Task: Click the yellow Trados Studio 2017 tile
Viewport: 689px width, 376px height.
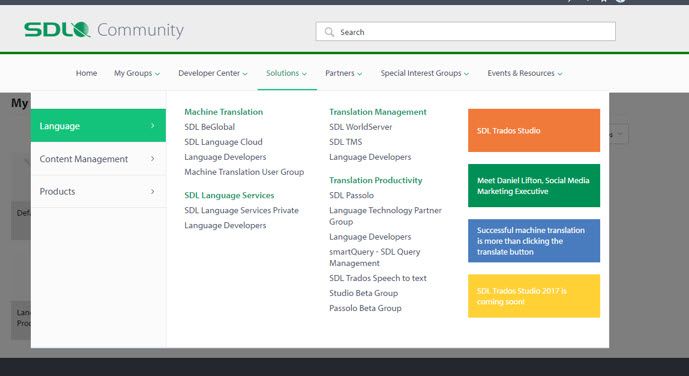Action: pos(534,296)
